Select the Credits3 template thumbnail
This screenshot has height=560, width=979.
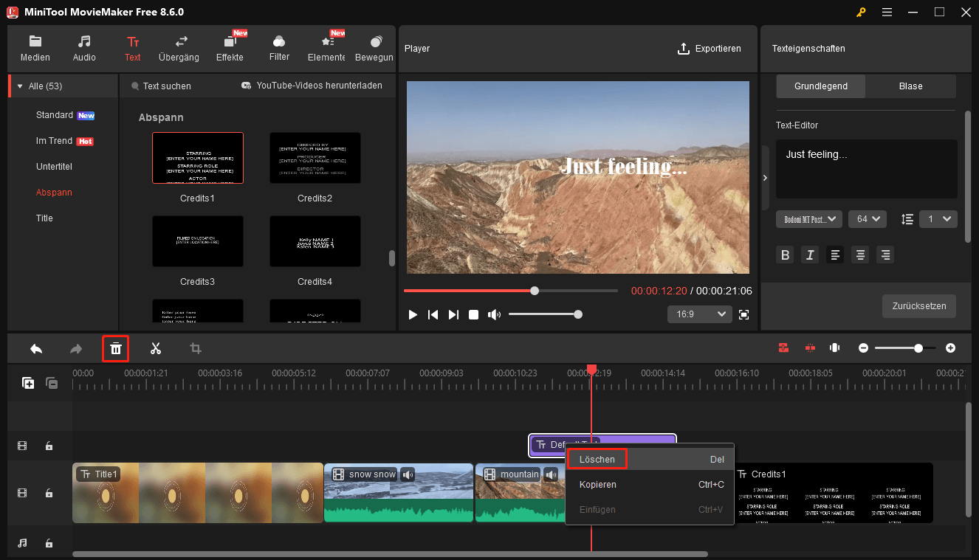(197, 241)
